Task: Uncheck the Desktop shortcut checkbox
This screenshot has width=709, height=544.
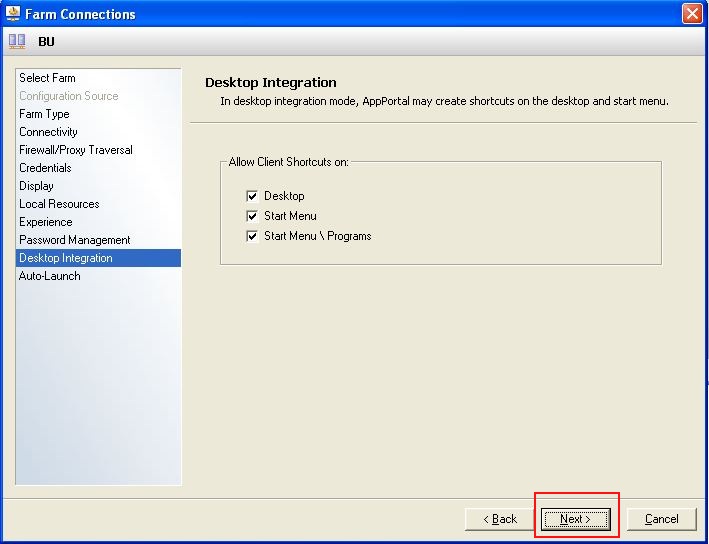Action: [x=252, y=196]
